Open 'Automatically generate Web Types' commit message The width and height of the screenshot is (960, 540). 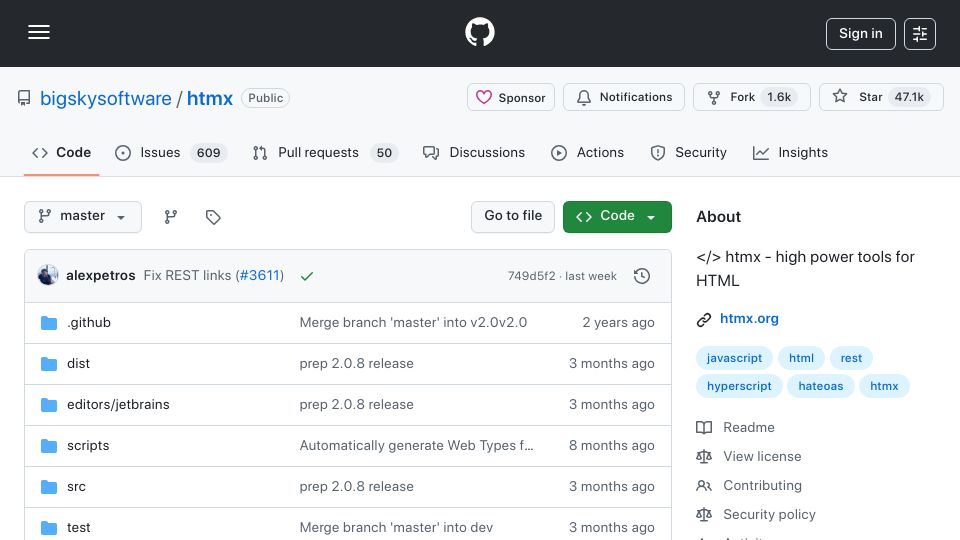pyautogui.click(x=416, y=446)
